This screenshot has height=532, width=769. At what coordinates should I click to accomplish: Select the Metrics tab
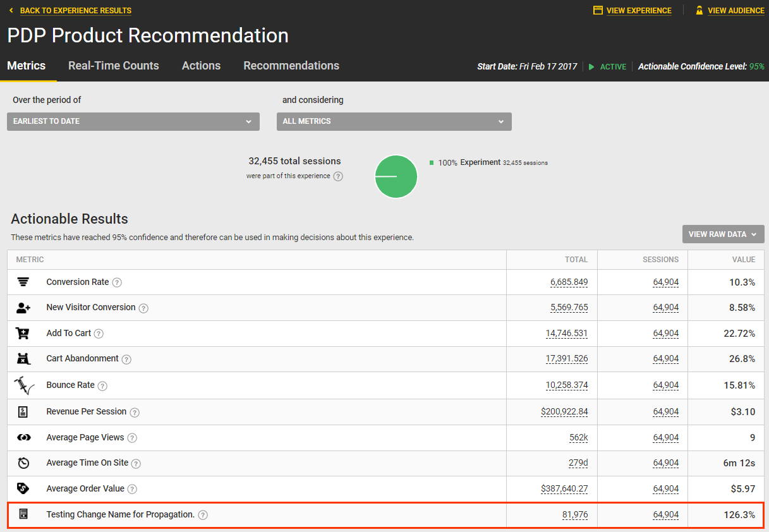pos(27,66)
